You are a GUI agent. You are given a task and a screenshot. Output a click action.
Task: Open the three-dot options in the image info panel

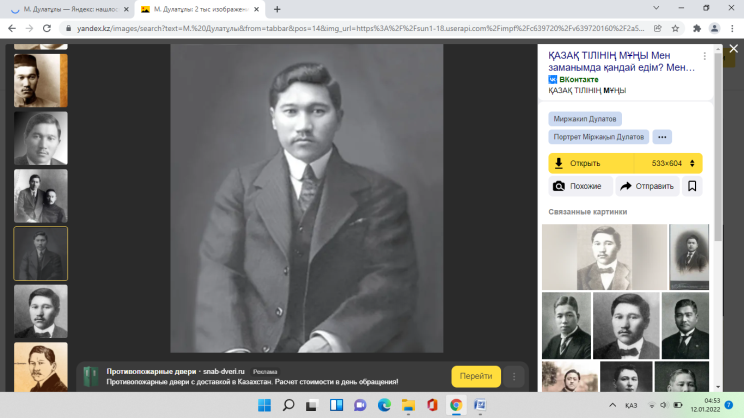pyautogui.click(x=705, y=56)
